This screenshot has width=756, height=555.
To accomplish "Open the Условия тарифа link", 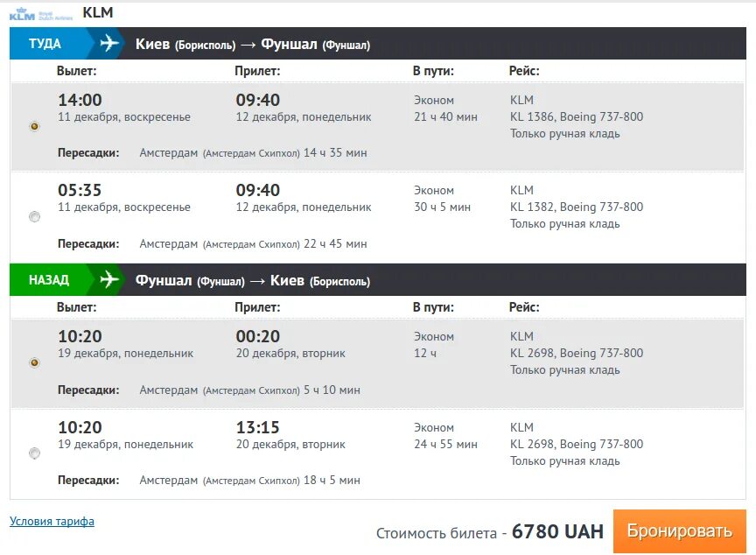I will tap(52, 521).
